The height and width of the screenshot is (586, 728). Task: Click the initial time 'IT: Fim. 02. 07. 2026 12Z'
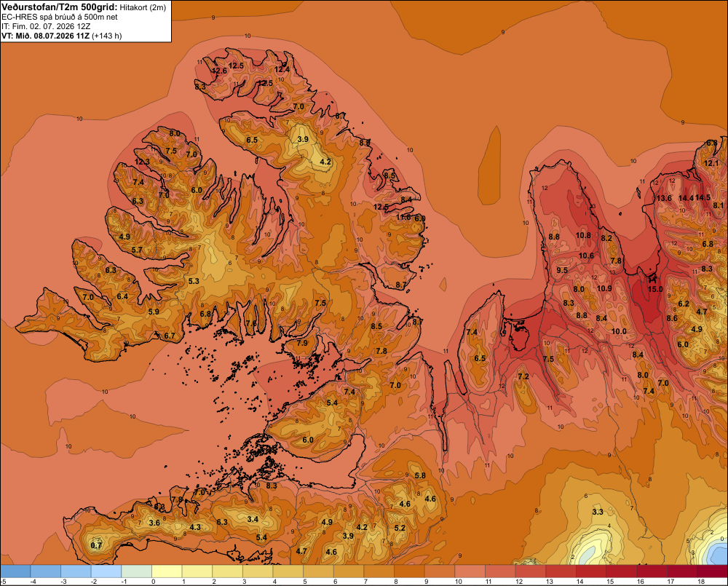[46, 26]
